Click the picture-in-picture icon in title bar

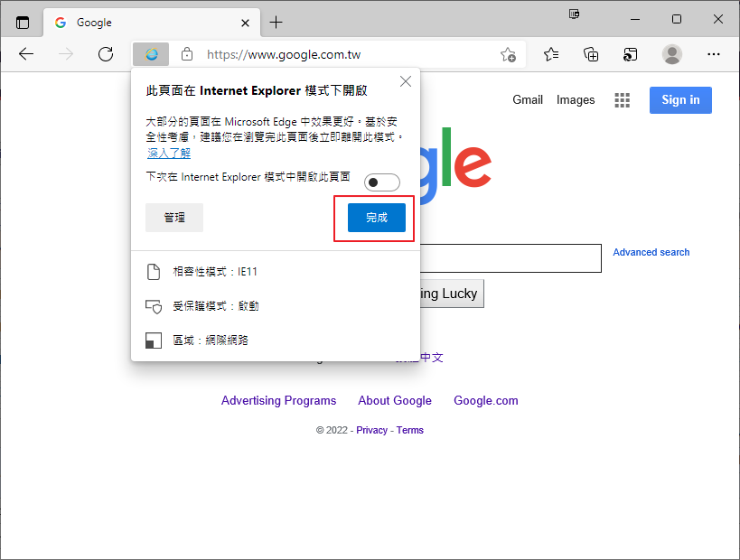574,14
